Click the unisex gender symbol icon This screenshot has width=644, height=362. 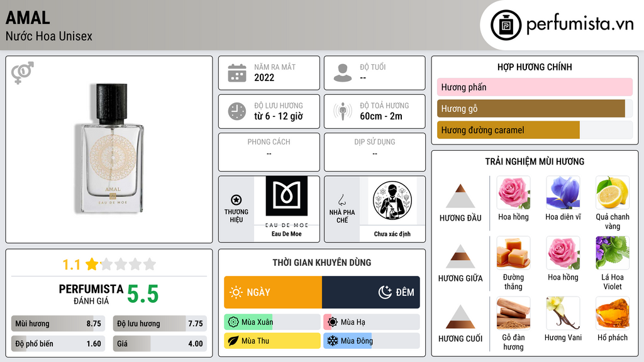(x=23, y=73)
